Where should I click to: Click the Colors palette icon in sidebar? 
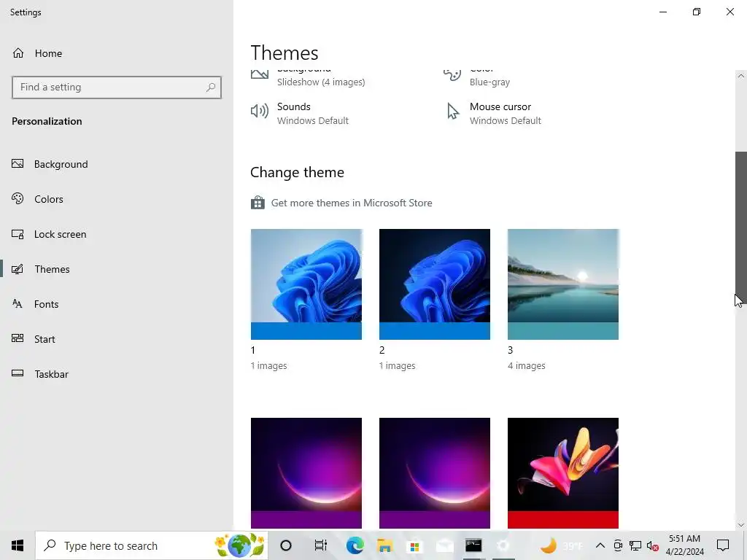click(18, 198)
